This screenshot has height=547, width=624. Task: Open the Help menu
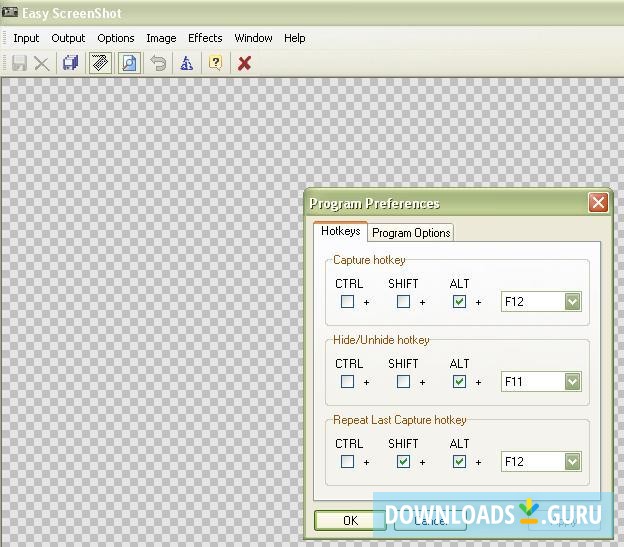(x=294, y=38)
